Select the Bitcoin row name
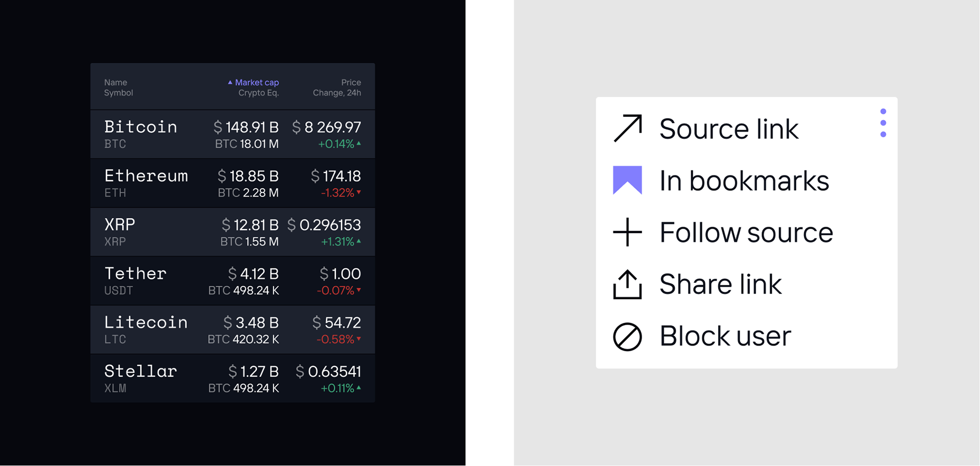 coord(140,127)
